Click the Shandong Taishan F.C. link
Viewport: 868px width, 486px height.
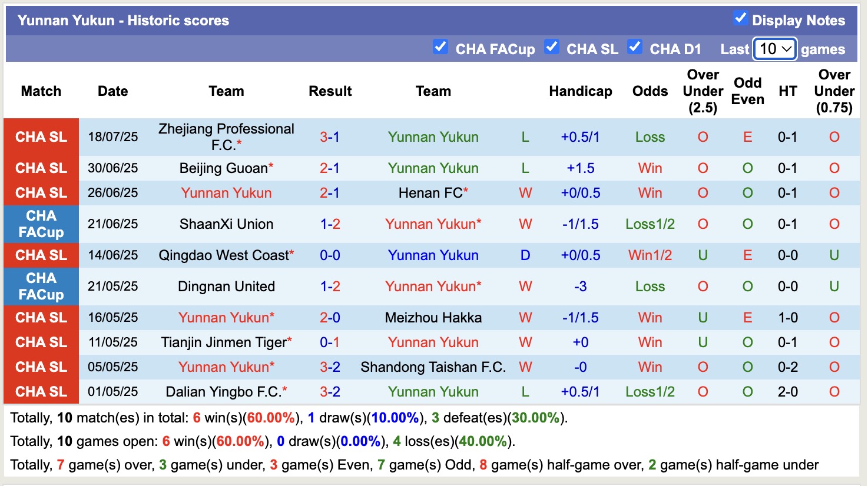(433, 367)
